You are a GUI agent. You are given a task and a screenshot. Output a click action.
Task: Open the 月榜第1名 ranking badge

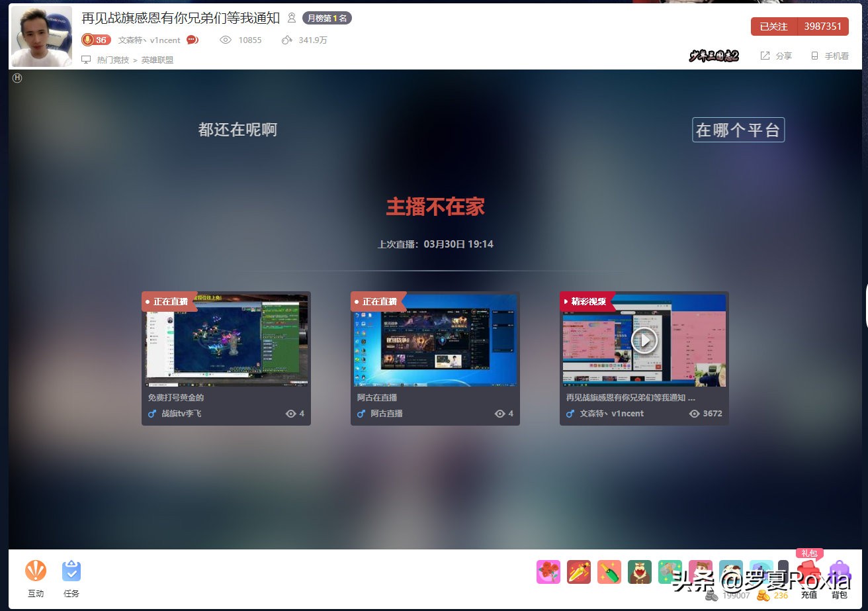(327, 18)
